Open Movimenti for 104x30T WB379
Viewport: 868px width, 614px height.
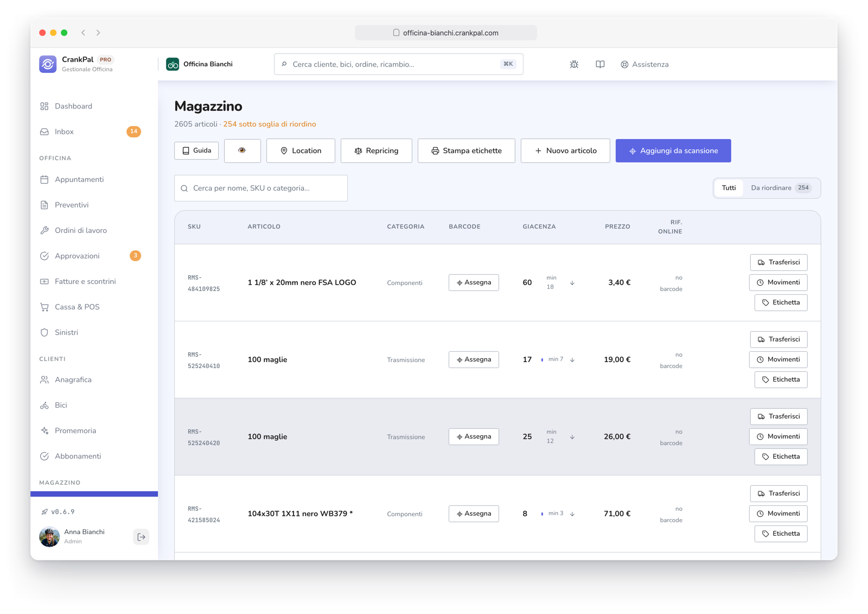(778, 514)
